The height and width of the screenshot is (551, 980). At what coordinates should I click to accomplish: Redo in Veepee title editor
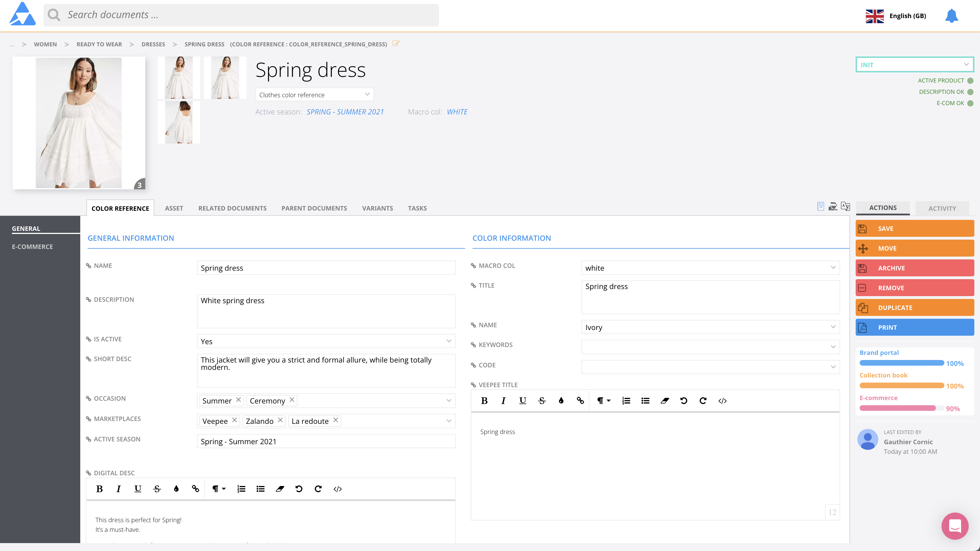[703, 401]
